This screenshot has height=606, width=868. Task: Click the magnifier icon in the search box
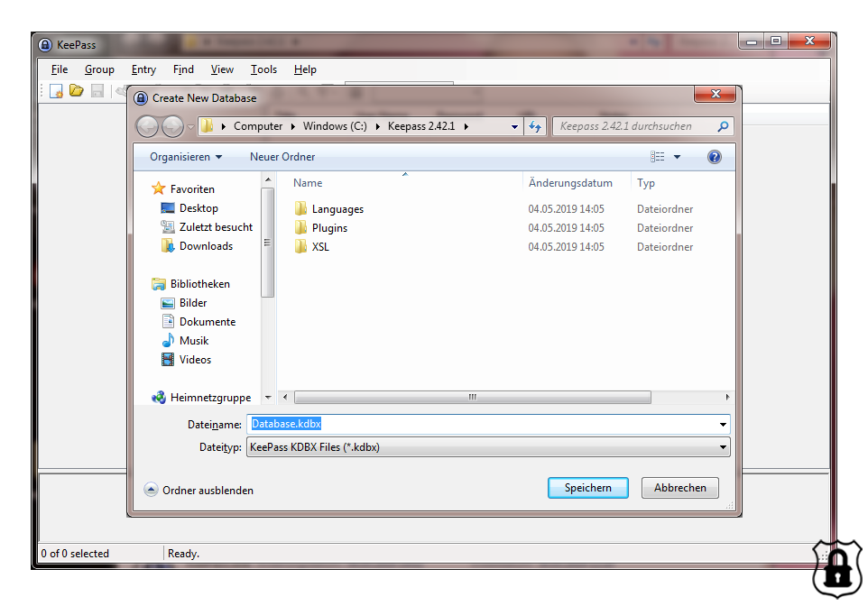tap(723, 126)
